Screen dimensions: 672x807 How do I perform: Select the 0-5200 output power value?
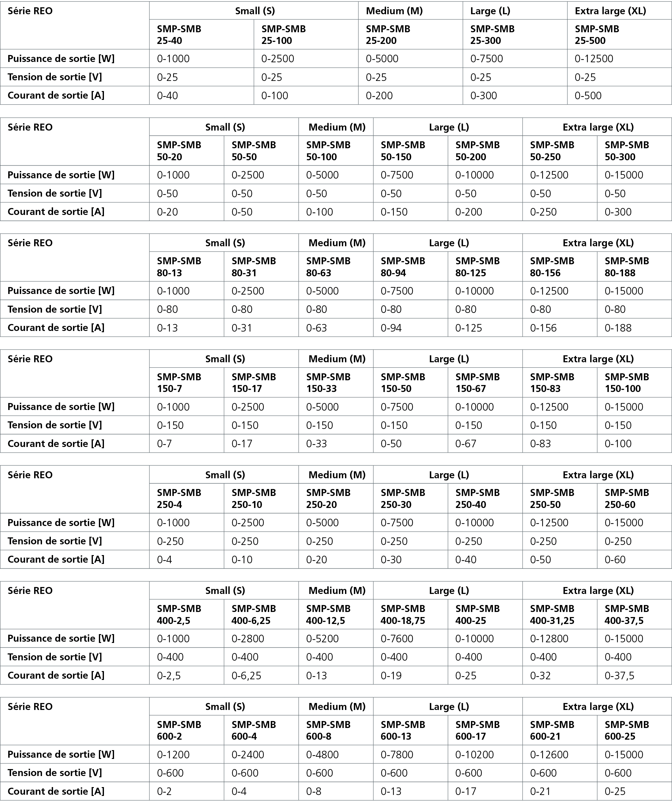click(x=322, y=639)
